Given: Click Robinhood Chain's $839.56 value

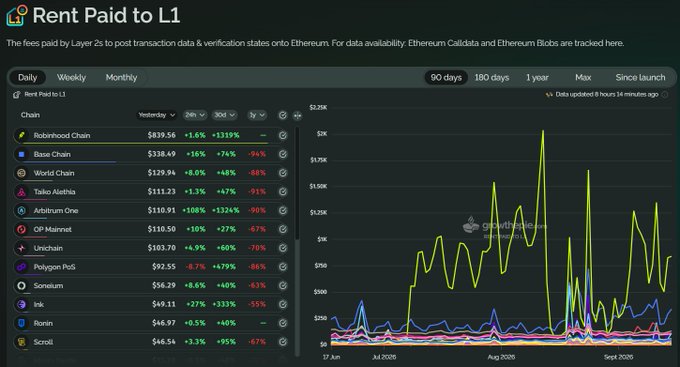Looking at the screenshot, I should pos(161,135).
